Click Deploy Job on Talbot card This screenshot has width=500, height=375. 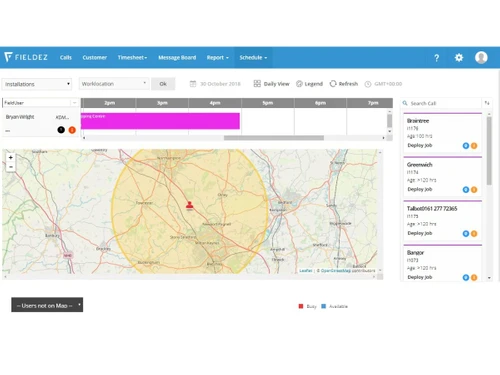420,233
